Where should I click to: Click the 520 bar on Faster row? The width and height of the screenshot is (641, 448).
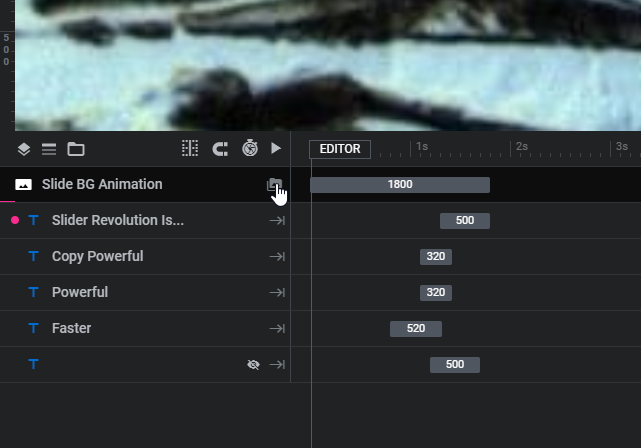pos(416,329)
